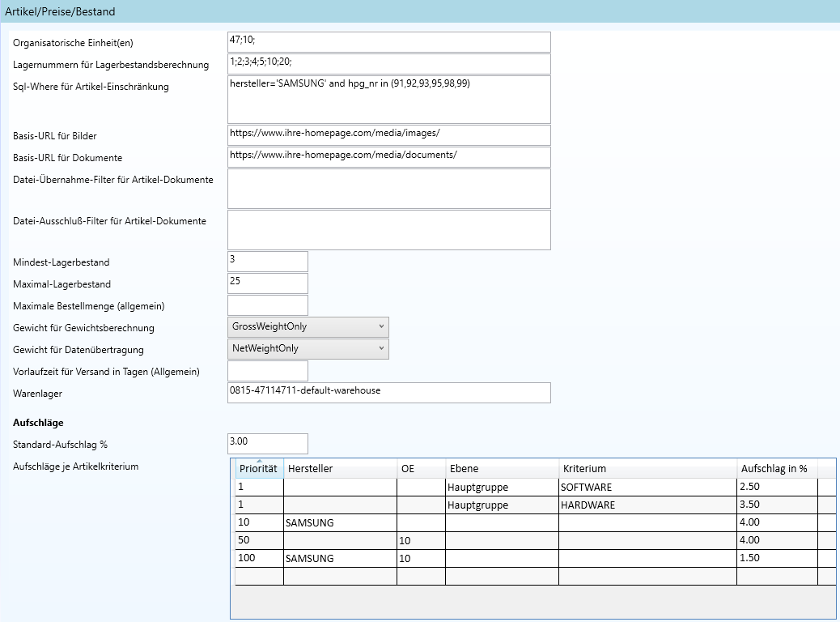
Task: Focus the Datei-Übernahme-Filter text area
Action: pos(389,189)
